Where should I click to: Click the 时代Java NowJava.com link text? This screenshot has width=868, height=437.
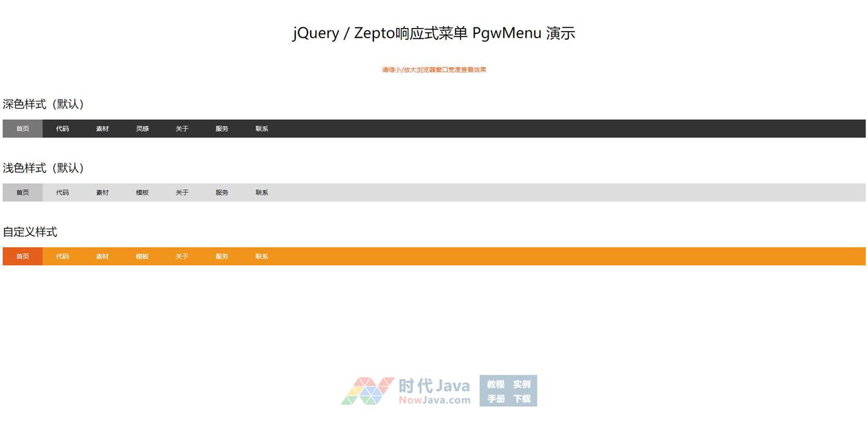tap(434, 391)
